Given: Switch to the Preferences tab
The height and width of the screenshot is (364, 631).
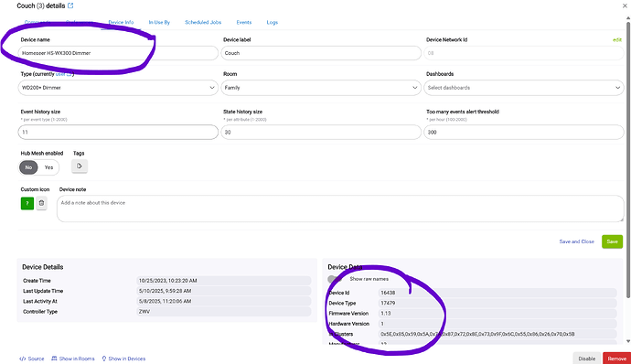Looking at the screenshot, I should click(x=80, y=22).
